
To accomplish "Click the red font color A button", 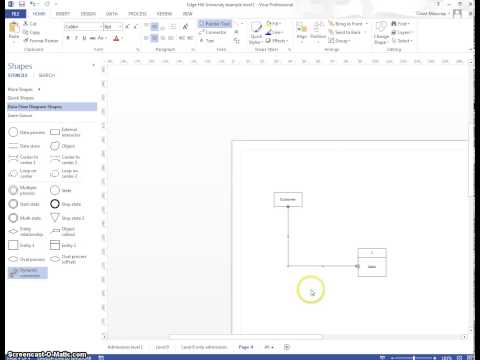I will (116, 38).
